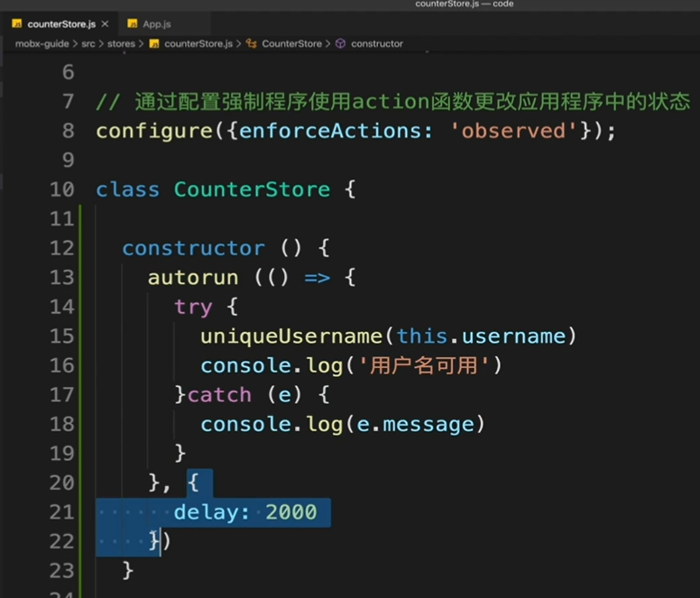Click the CounterStore class name
Screen dimensions: 700x598
(253, 189)
